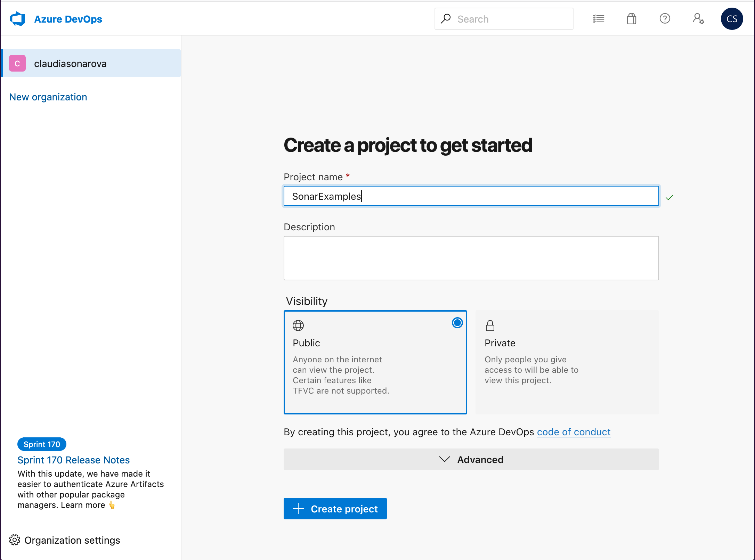Click the Azure DevOps home icon

point(17,19)
